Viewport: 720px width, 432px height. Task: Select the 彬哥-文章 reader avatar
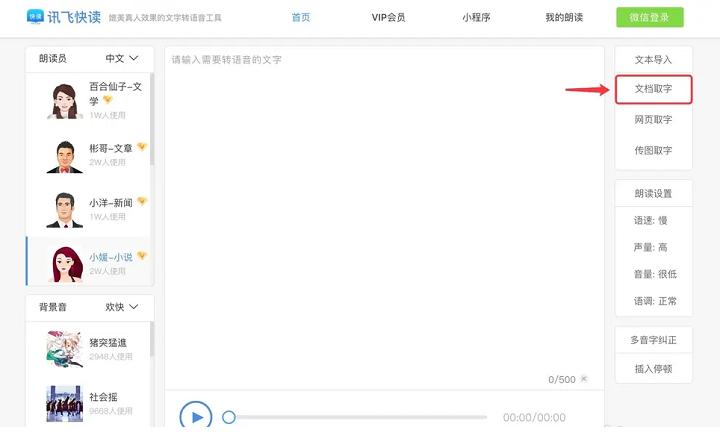tap(64, 157)
